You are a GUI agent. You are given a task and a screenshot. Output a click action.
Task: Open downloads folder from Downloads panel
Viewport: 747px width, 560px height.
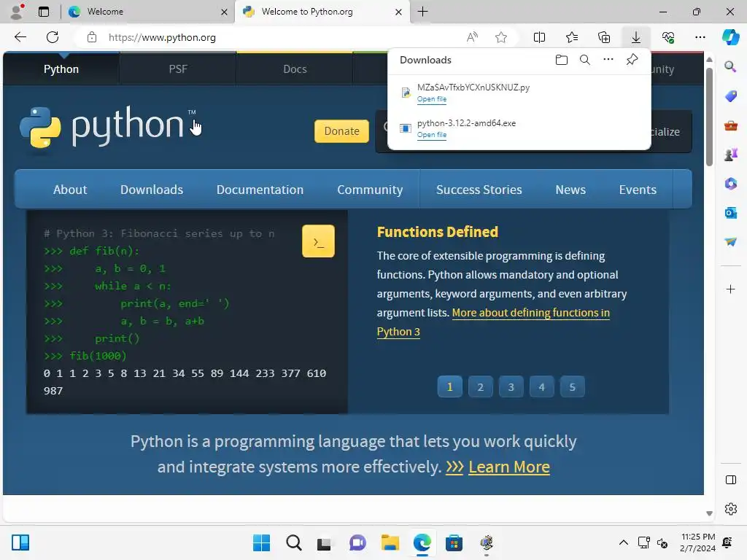pyautogui.click(x=562, y=60)
